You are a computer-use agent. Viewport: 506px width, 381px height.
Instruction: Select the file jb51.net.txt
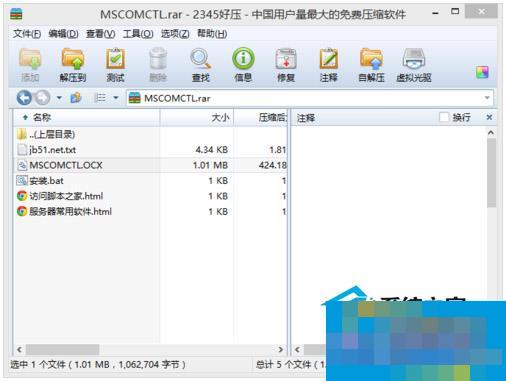150,150
